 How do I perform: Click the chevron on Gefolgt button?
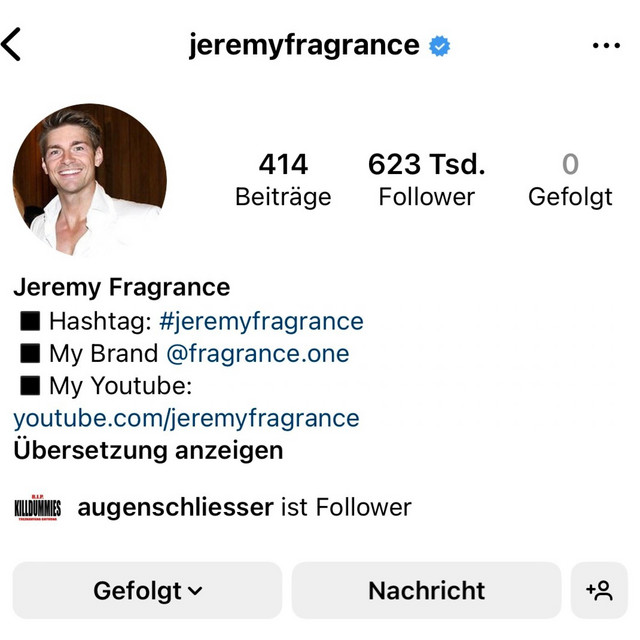pos(196,591)
